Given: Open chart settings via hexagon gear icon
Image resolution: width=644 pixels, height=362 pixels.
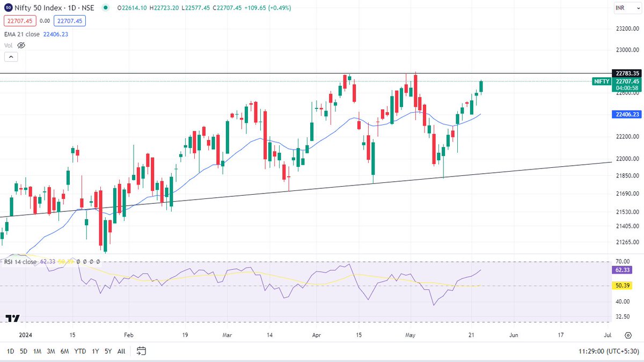Looking at the screenshot, I should (x=627, y=335).
